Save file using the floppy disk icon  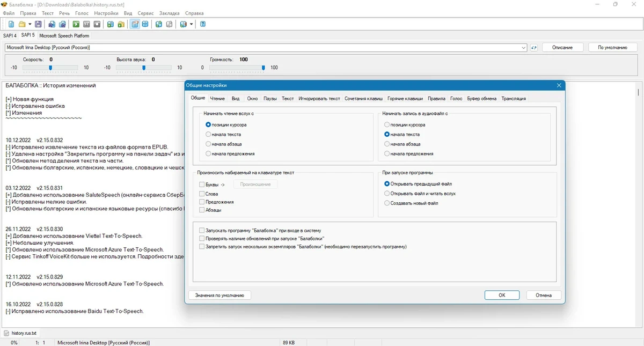(x=39, y=24)
